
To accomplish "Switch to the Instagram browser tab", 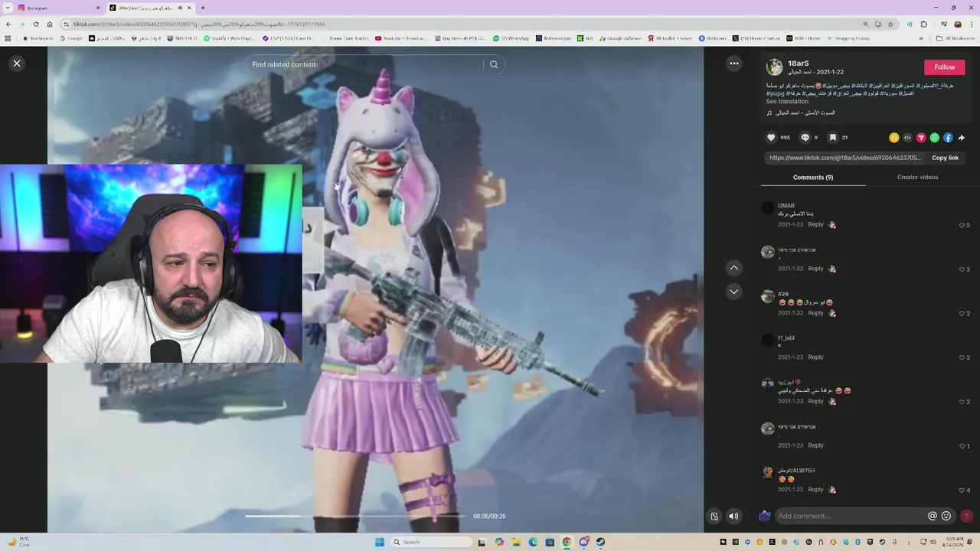I will (x=58, y=8).
